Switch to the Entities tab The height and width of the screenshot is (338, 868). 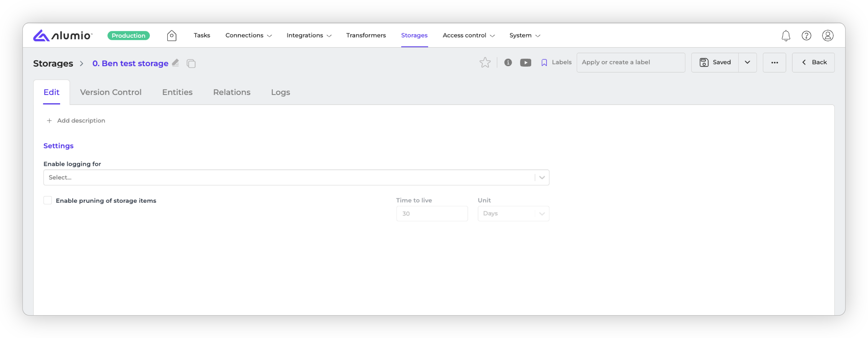(x=177, y=92)
